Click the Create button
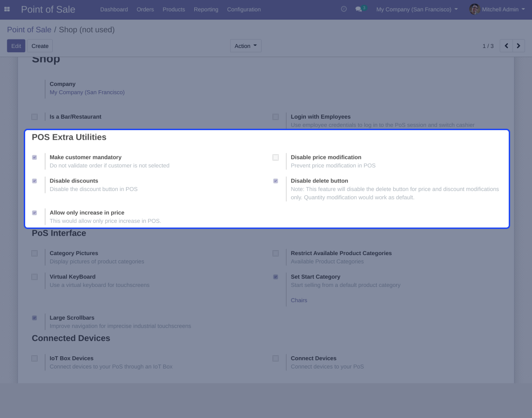The width and height of the screenshot is (532, 418). (x=40, y=46)
